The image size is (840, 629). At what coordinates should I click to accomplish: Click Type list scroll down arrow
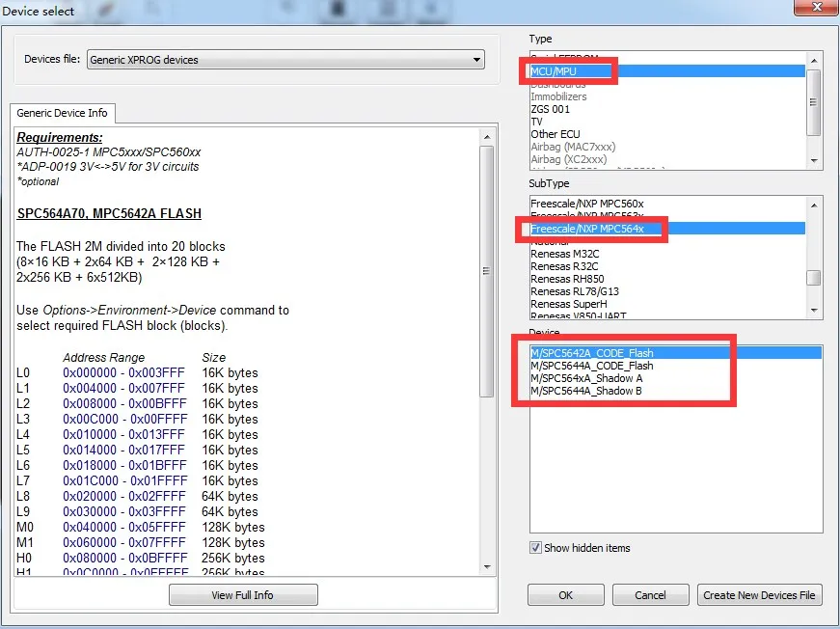[x=814, y=160]
